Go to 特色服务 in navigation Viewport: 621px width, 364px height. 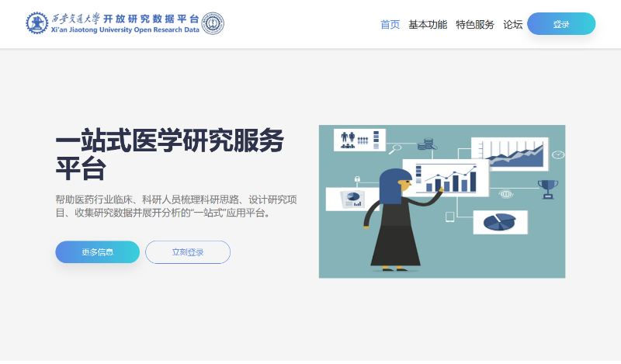tap(475, 24)
